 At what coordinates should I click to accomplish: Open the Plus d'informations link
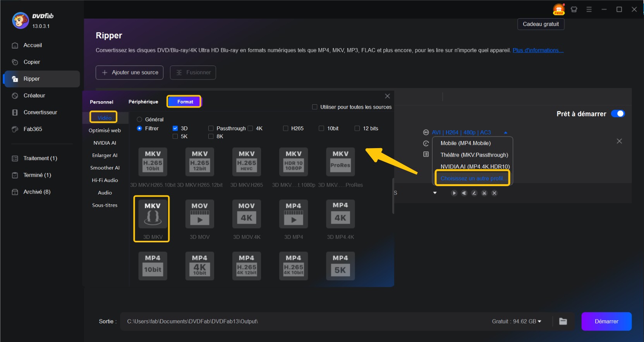coord(538,50)
